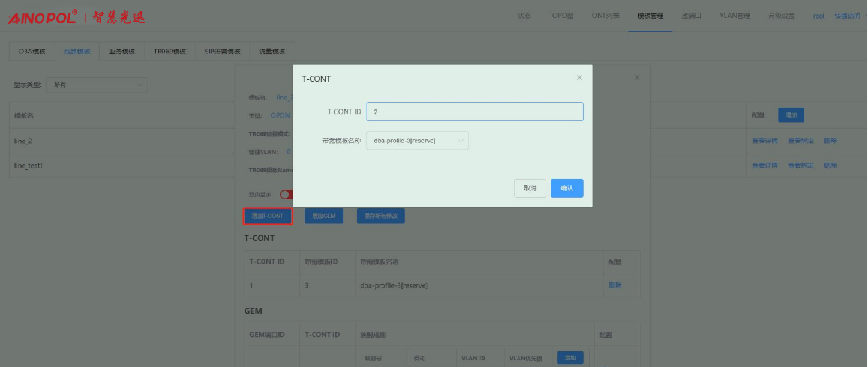Click the 增加GEM button
The height and width of the screenshot is (367, 868).
click(324, 216)
